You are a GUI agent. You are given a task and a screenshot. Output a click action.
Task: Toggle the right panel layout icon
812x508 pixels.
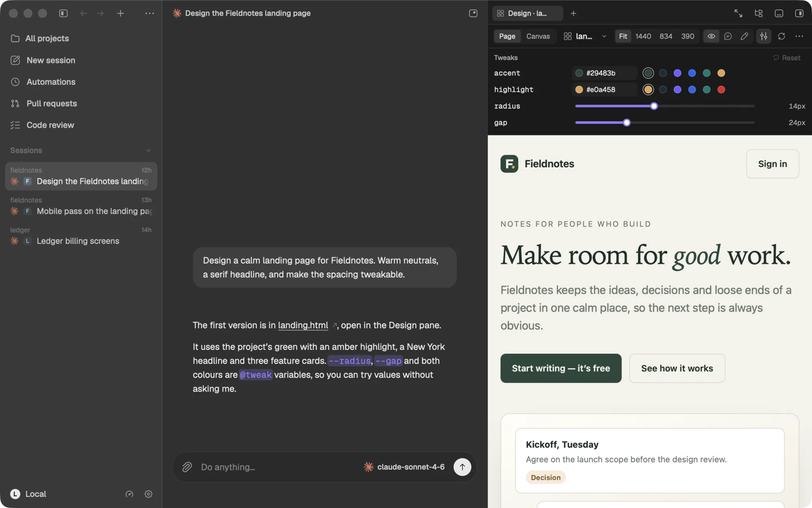pos(799,13)
